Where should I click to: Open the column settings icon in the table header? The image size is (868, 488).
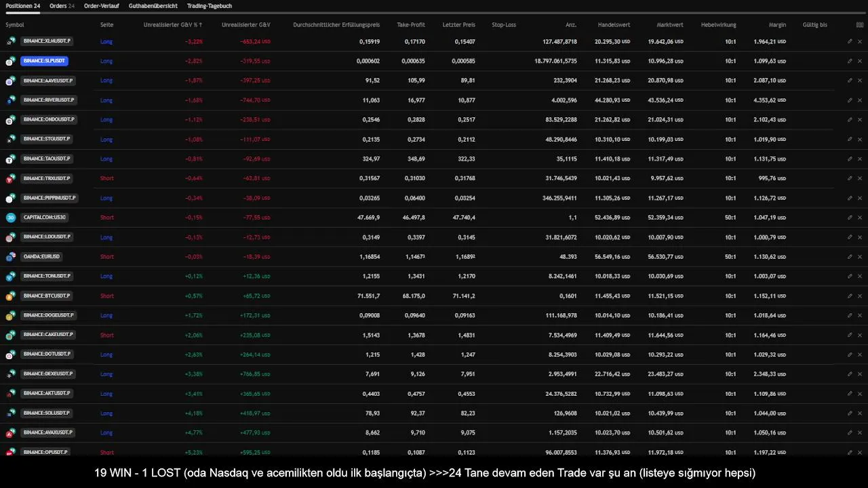(x=860, y=25)
